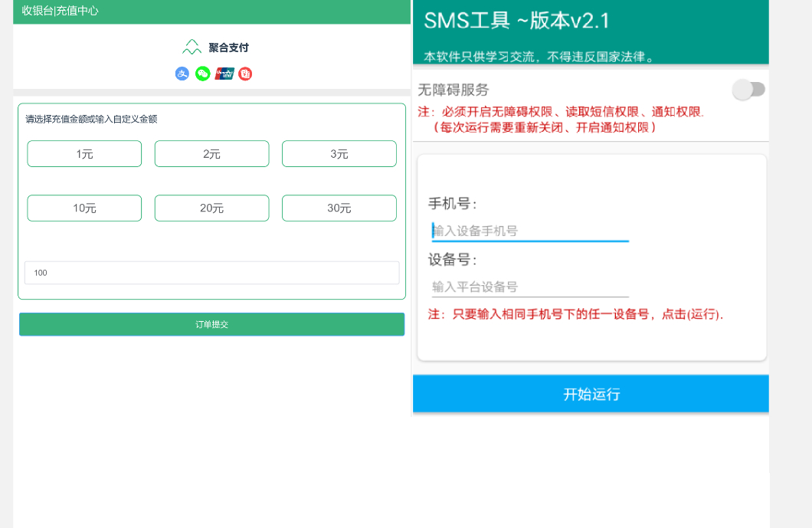Click the 输入平台设备号 device field
The height and width of the screenshot is (528, 812).
tap(530, 287)
